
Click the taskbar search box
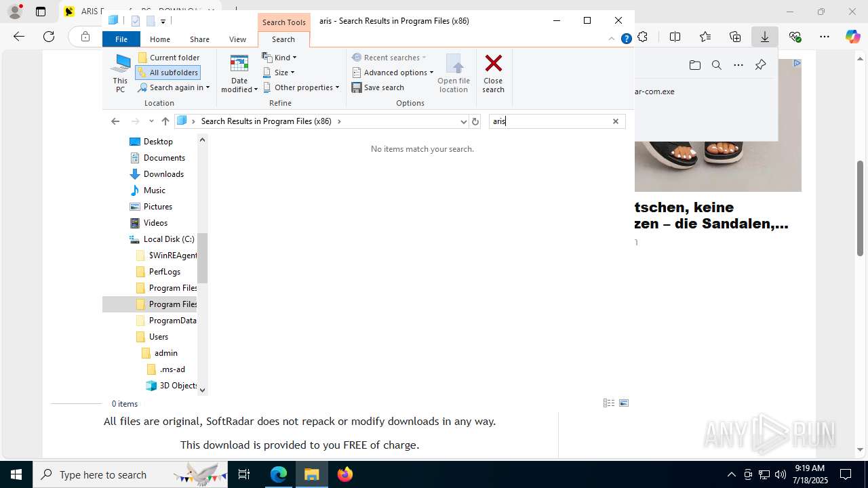(x=130, y=474)
